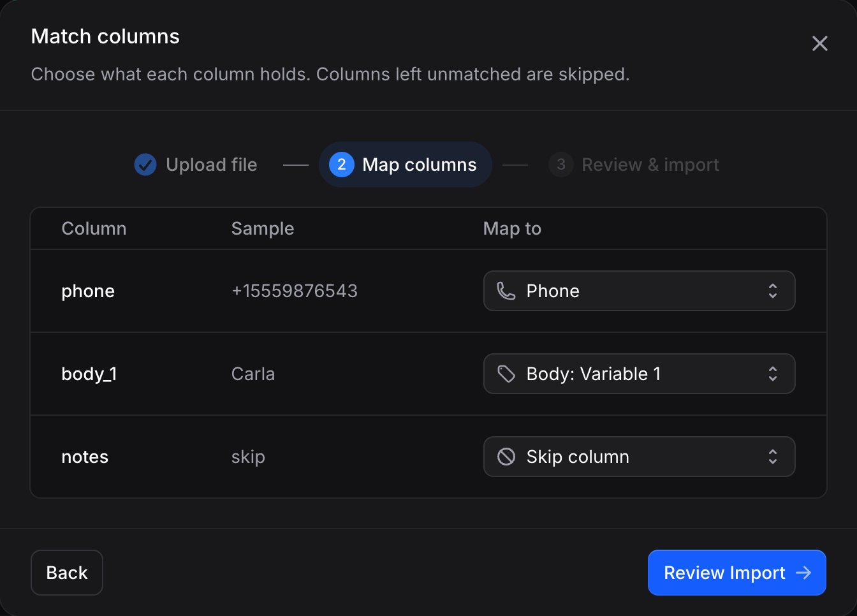857x616 pixels.
Task: Click the prohibited circle icon in Skip column dropdown
Action: (506, 457)
